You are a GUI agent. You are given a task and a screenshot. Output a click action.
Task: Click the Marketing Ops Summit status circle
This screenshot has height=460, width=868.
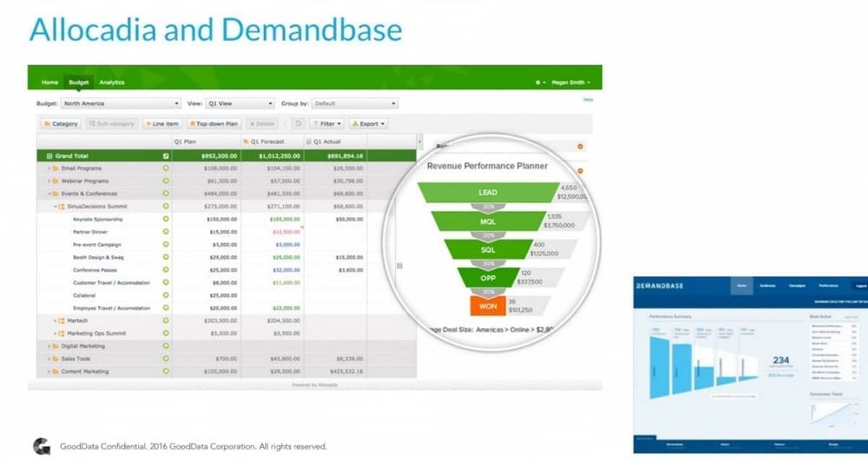point(166,332)
